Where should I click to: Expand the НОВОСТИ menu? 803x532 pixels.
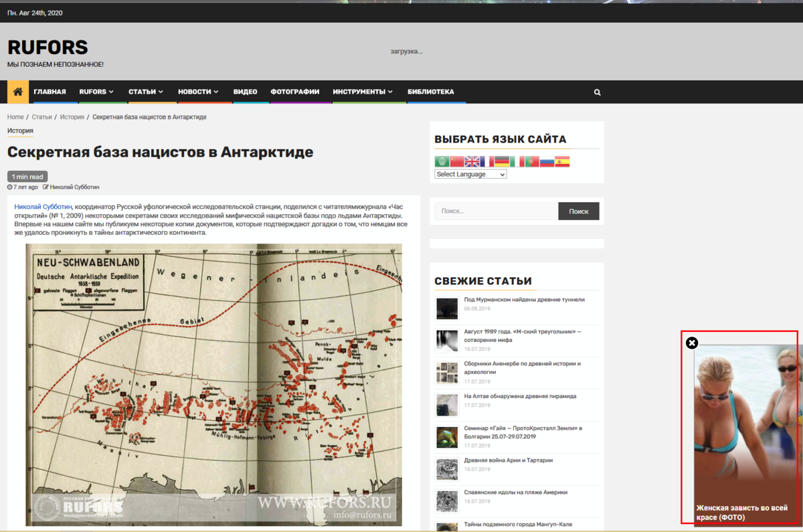tap(198, 92)
